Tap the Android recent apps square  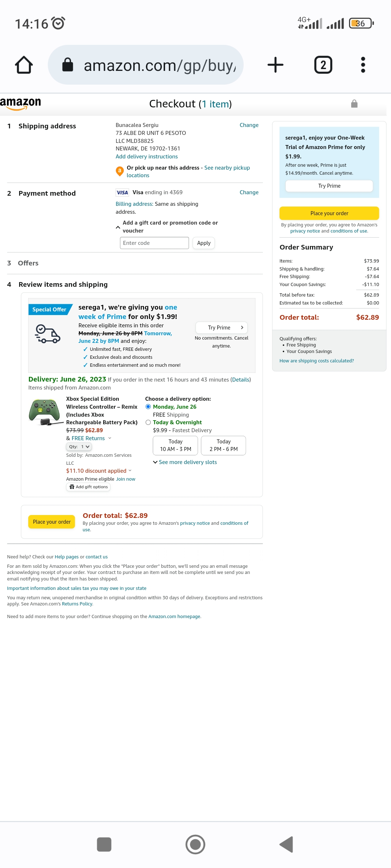[104, 844]
